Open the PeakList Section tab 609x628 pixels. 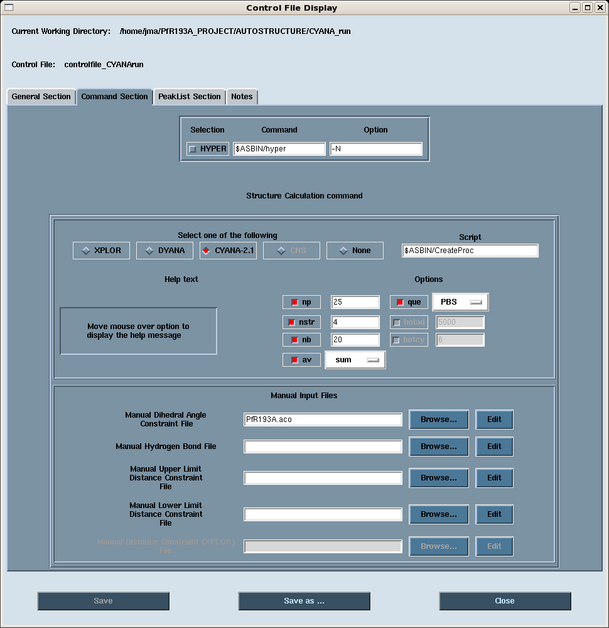click(x=189, y=97)
